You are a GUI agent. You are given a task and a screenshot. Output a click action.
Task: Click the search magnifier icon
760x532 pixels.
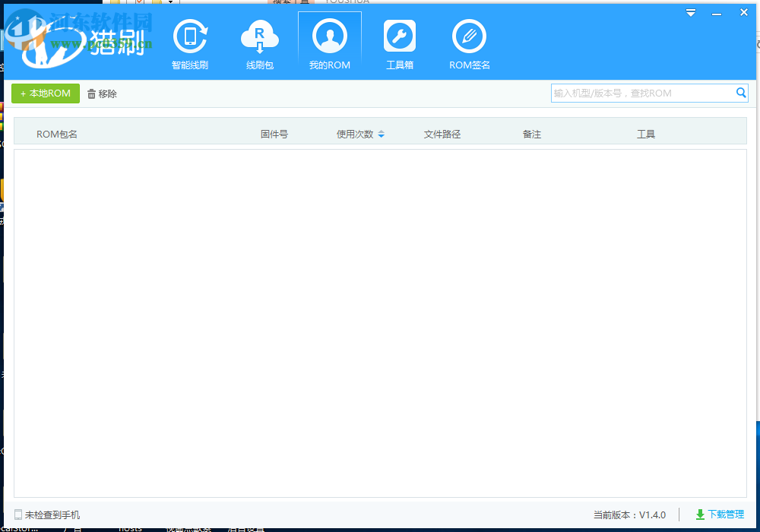(x=741, y=93)
